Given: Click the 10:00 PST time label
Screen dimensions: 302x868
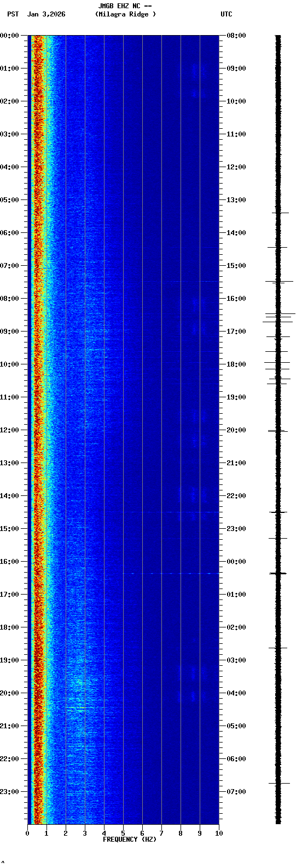Looking at the screenshot, I should click(10, 364).
